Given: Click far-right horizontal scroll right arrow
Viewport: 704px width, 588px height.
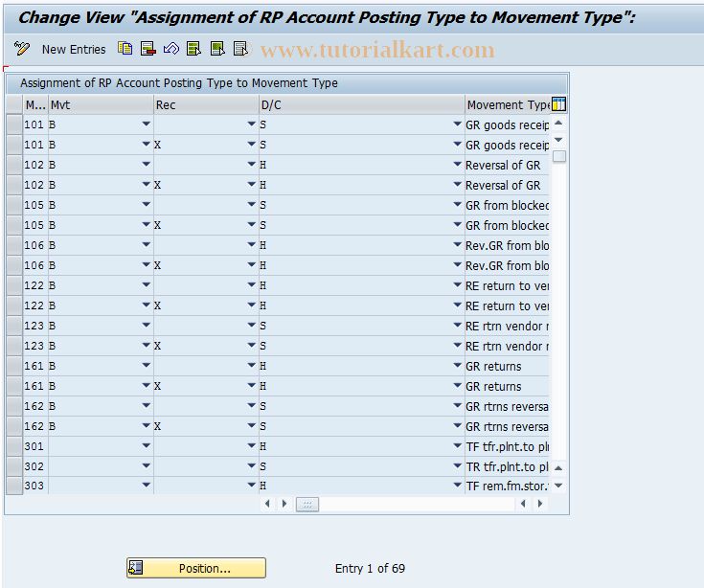Looking at the screenshot, I should click(x=540, y=504).
